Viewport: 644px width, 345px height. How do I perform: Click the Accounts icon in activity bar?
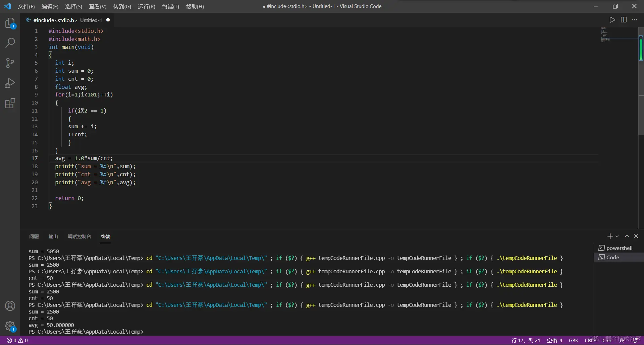point(10,306)
